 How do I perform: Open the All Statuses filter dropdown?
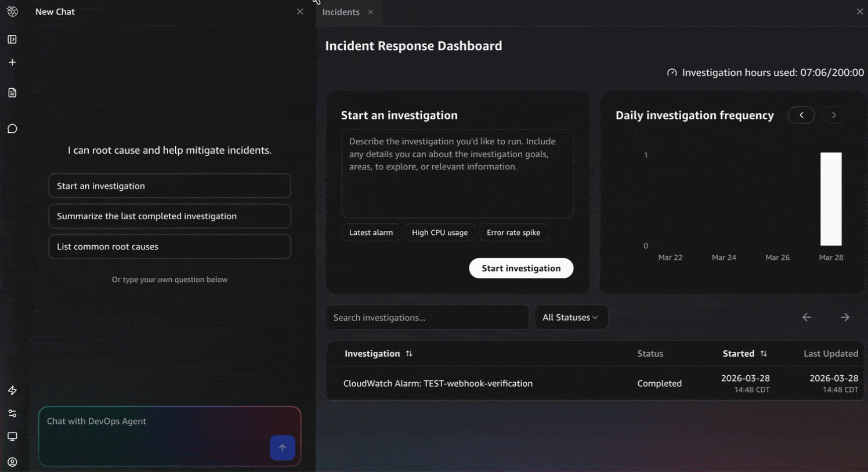coord(571,317)
